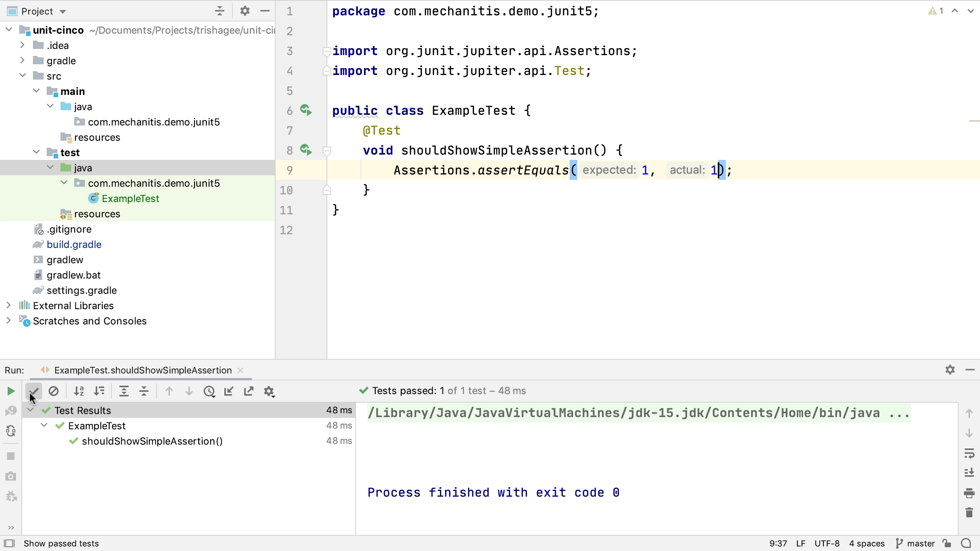Open test runner settings gear dropdown
The width and height of the screenshot is (980, 551).
click(269, 391)
